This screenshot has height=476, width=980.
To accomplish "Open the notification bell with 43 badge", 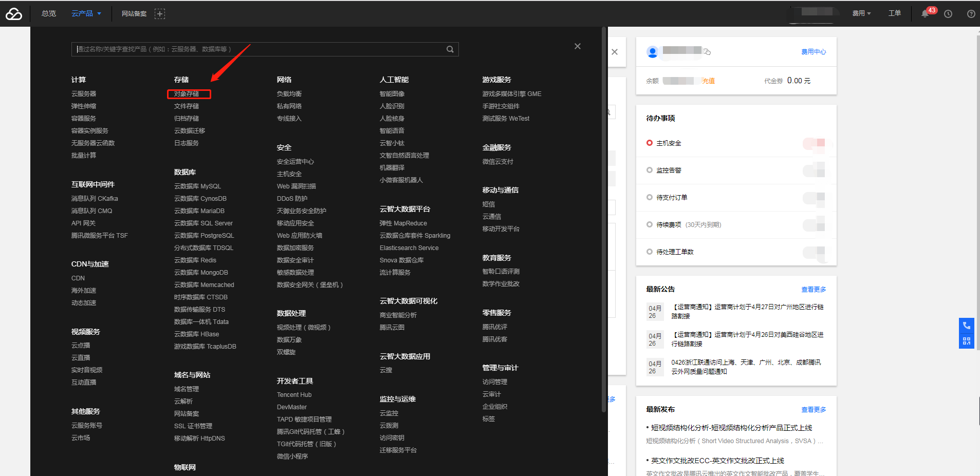I will pyautogui.click(x=926, y=13).
